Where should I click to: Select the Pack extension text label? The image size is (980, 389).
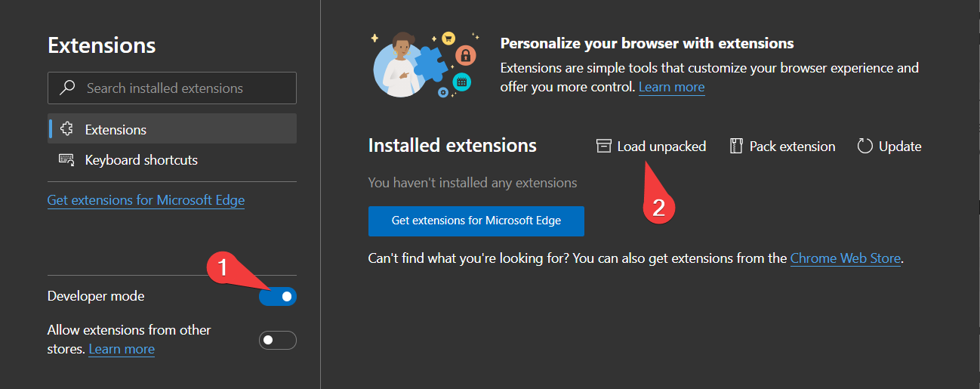pyautogui.click(x=792, y=147)
